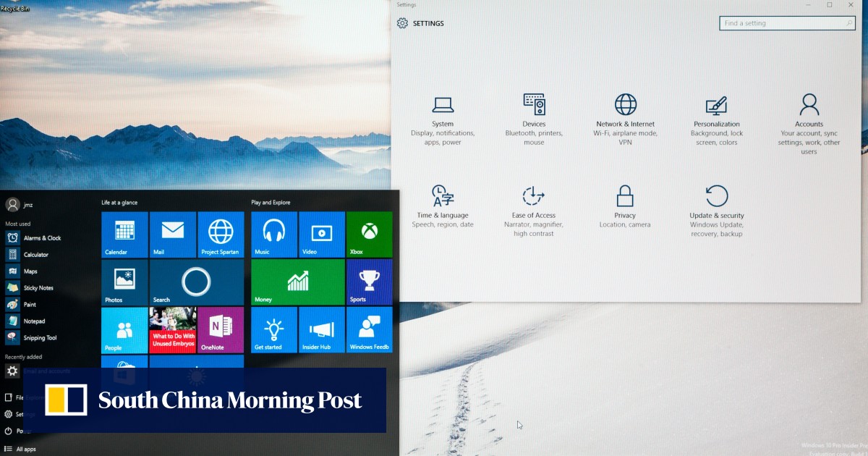868x456 pixels.
Task: Click the Privacy padlock icon
Action: tap(625, 196)
